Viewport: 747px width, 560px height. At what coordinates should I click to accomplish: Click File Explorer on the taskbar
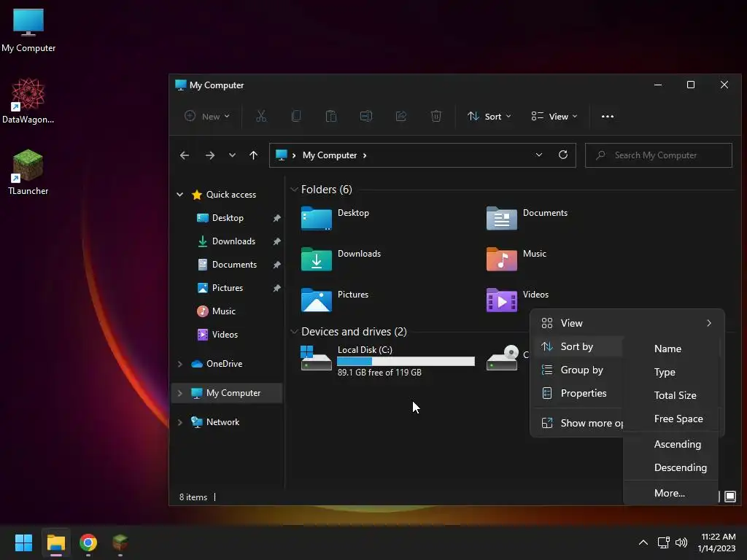[x=55, y=542]
